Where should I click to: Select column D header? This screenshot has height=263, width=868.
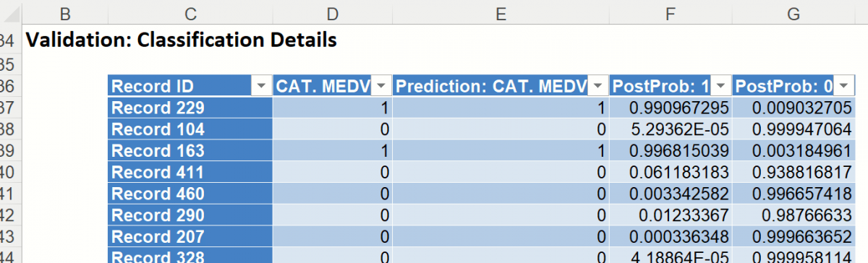point(333,12)
